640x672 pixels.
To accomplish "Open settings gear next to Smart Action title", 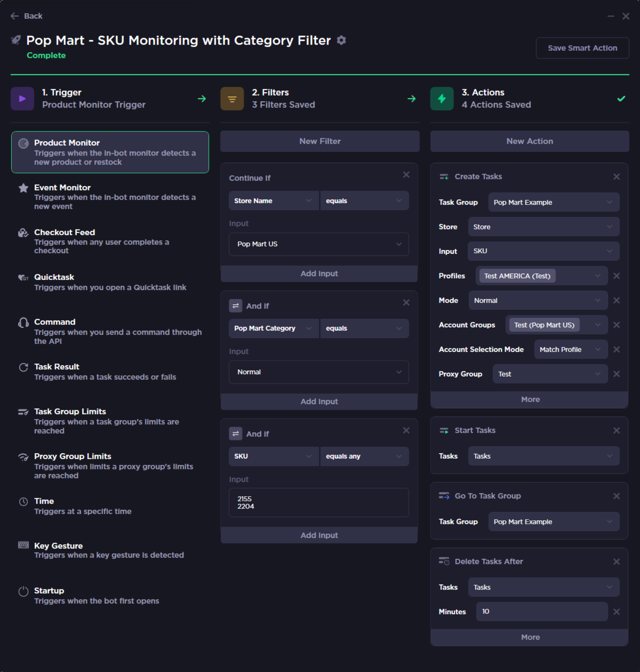I will pyautogui.click(x=341, y=41).
